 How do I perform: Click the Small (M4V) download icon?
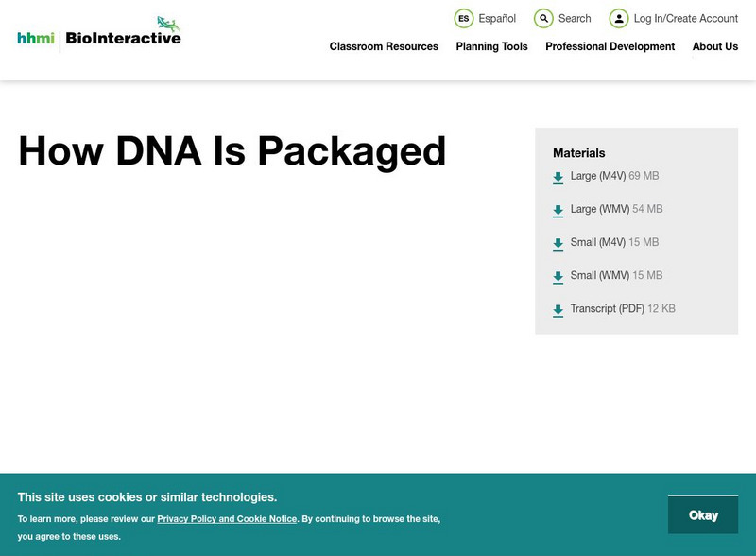pyautogui.click(x=557, y=243)
